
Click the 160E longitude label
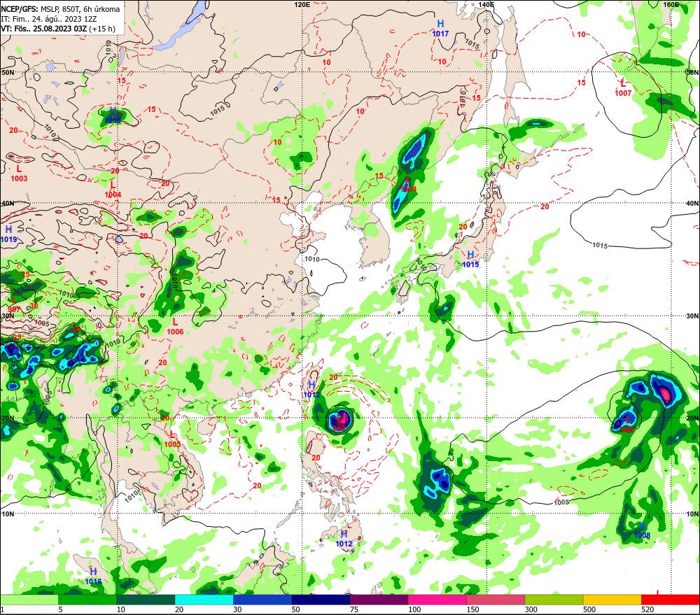(671, 4)
